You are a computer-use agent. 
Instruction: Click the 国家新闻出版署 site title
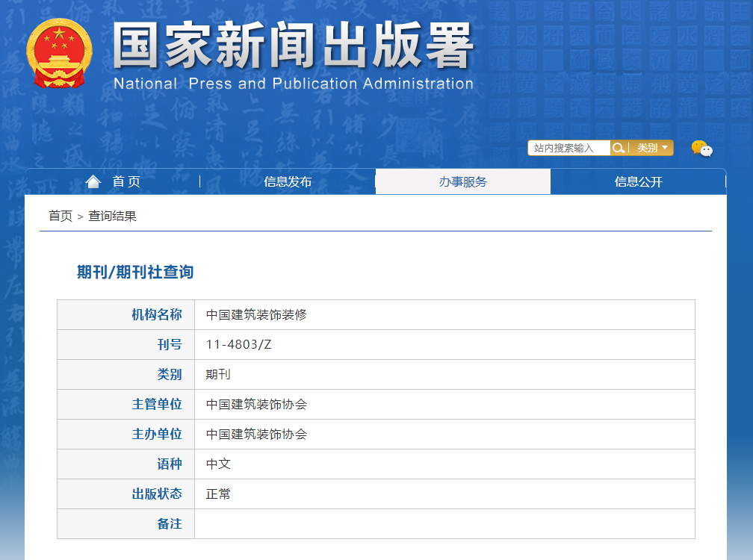(293, 46)
